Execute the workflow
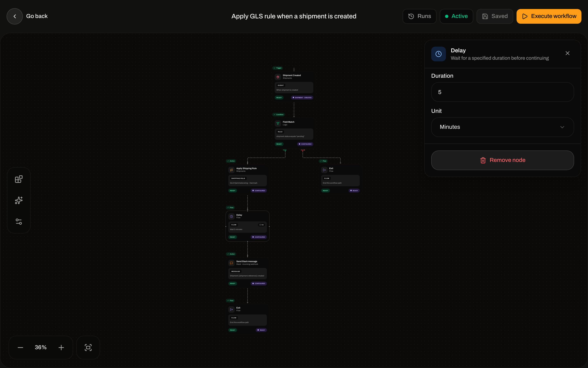This screenshot has height=368, width=588. [549, 16]
